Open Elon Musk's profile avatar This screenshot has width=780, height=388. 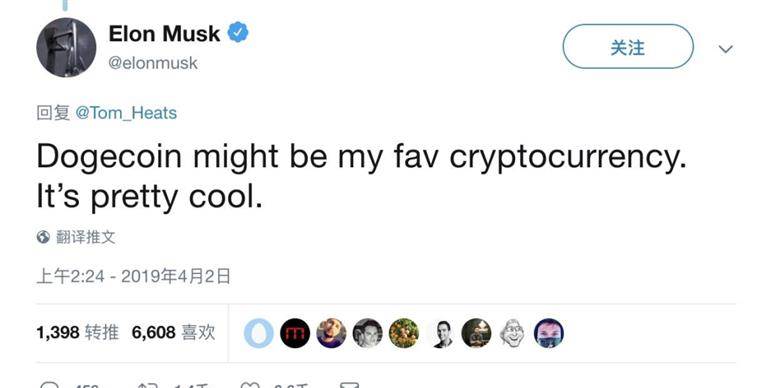[66, 48]
